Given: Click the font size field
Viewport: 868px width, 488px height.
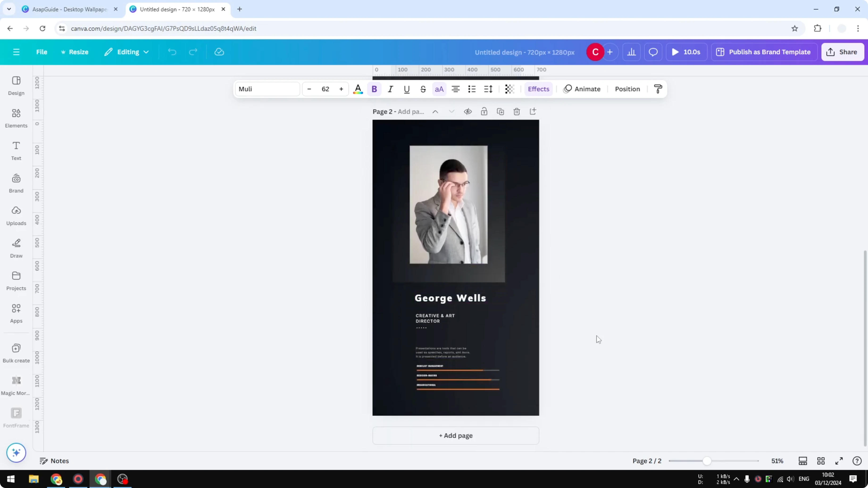Looking at the screenshot, I should pos(325,89).
